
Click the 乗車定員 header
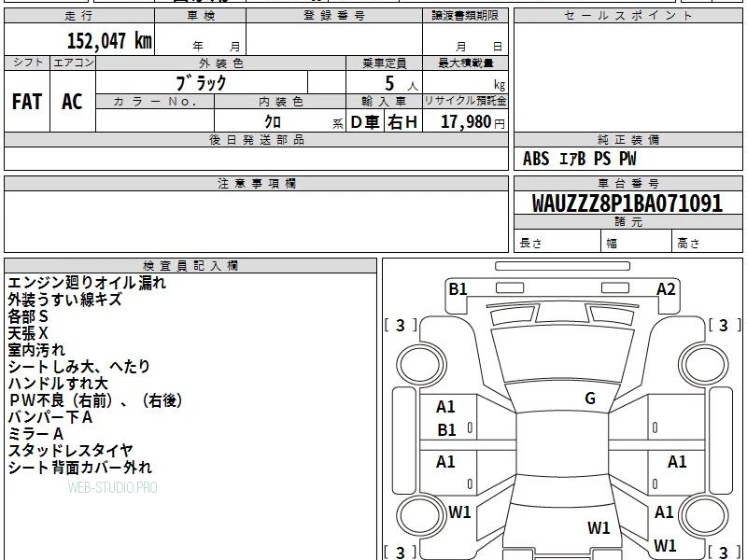(384, 63)
